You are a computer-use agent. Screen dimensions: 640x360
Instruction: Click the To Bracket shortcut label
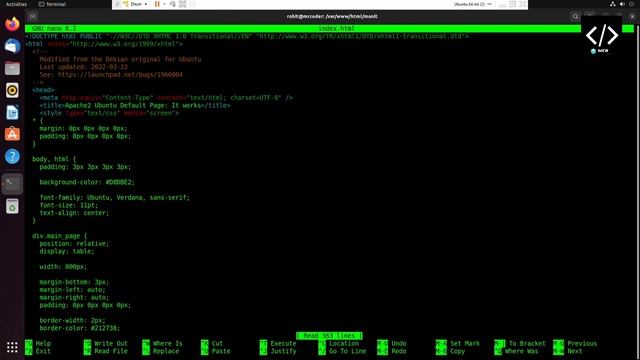pos(527,343)
